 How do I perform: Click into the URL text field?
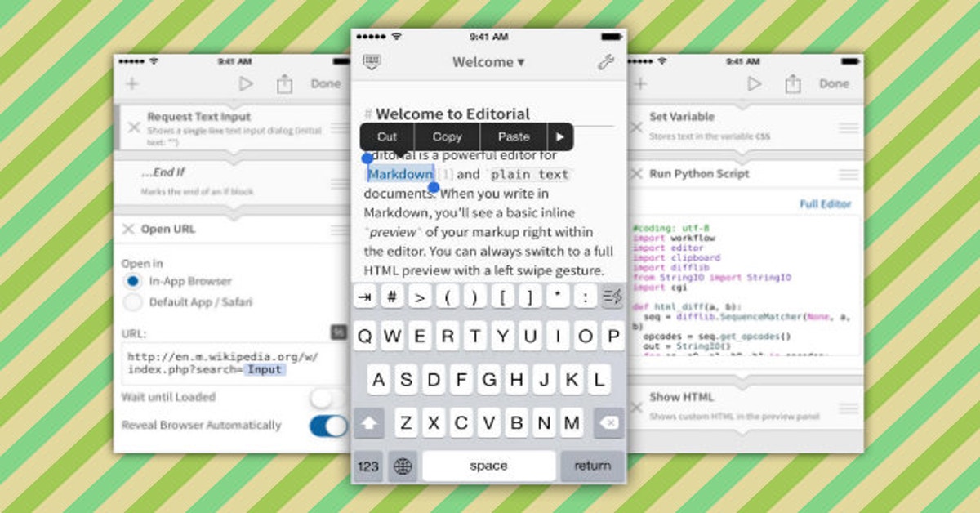point(234,364)
